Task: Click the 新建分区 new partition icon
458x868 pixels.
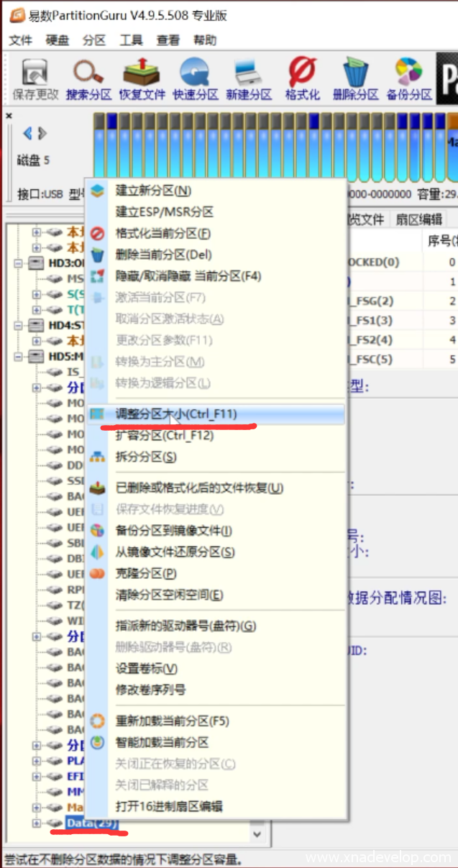Action: point(249,79)
